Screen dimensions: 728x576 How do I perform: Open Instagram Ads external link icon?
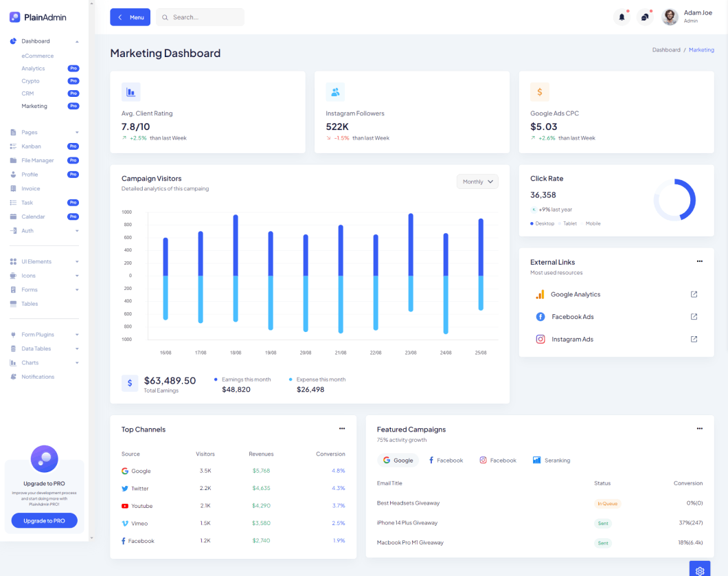[x=694, y=340]
